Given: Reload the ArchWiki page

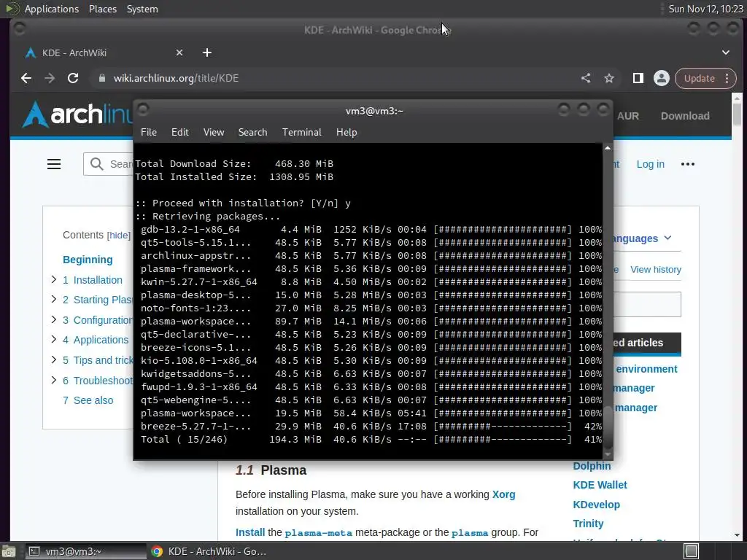Looking at the screenshot, I should (x=73, y=78).
